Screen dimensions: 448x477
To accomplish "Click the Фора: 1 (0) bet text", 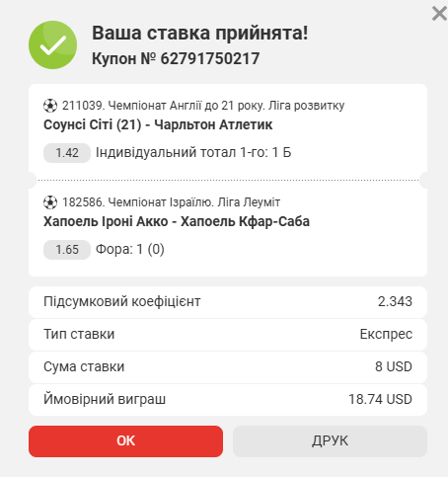I will tap(130, 250).
